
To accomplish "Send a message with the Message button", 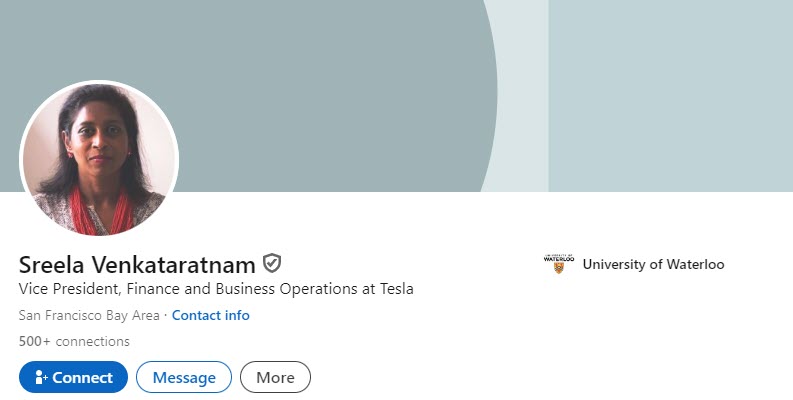I will [x=184, y=377].
